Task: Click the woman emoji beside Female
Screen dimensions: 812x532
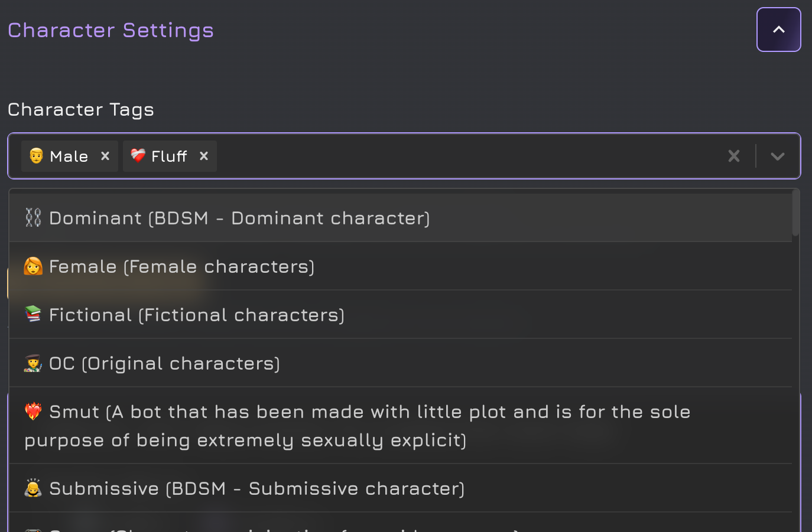Action: (33, 266)
